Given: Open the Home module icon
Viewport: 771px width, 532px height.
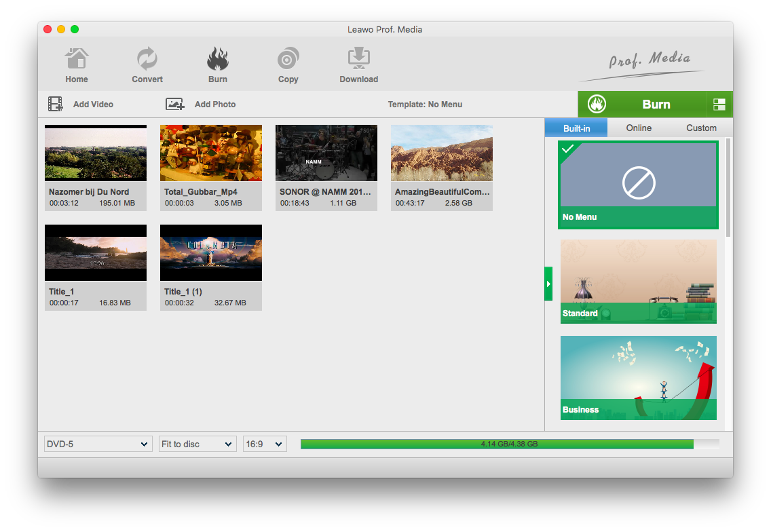Looking at the screenshot, I should pos(77,60).
